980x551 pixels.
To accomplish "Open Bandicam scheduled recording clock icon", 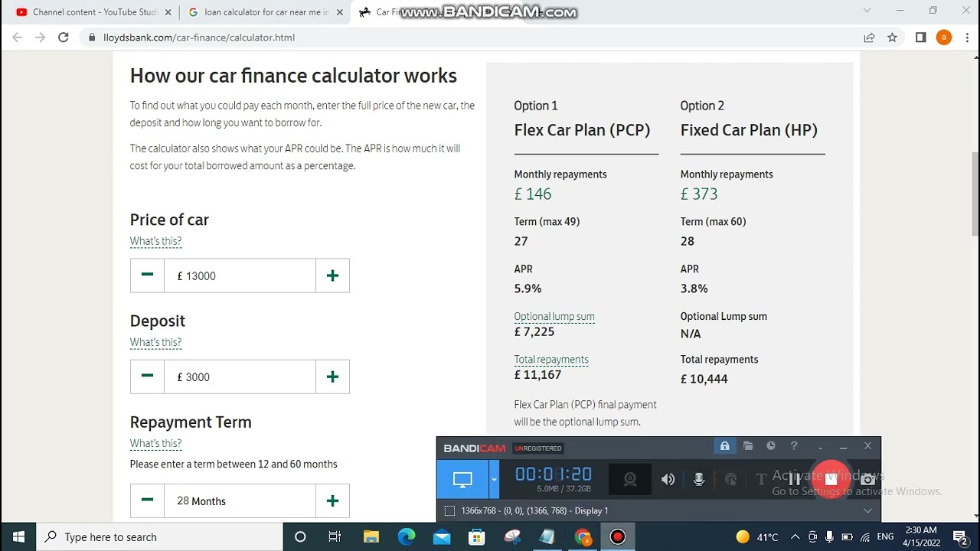I will click(x=771, y=446).
